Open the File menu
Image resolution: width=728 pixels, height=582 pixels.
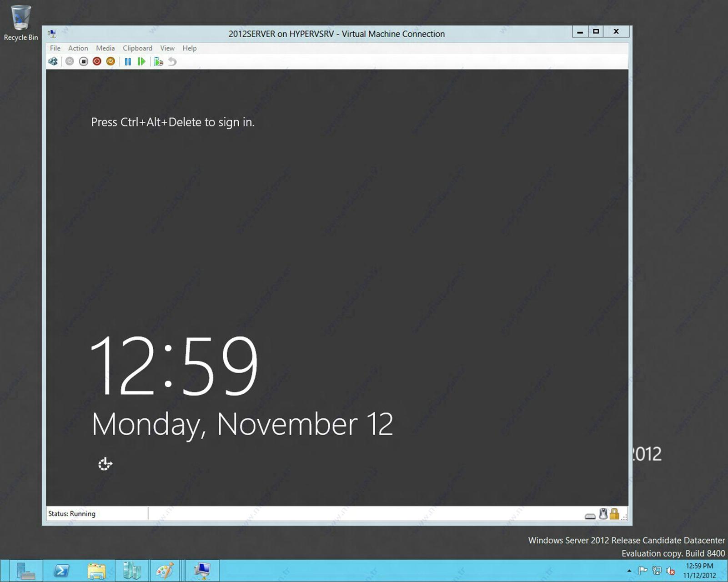coord(55,48)
